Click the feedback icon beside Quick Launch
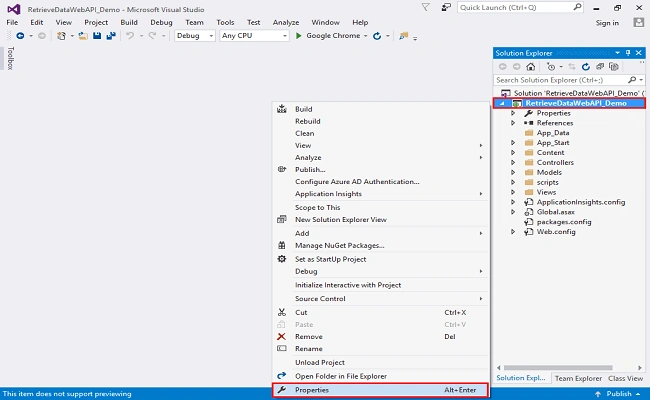Image resolution: width=650 pixels, height=400 pixels. point(446,7)
